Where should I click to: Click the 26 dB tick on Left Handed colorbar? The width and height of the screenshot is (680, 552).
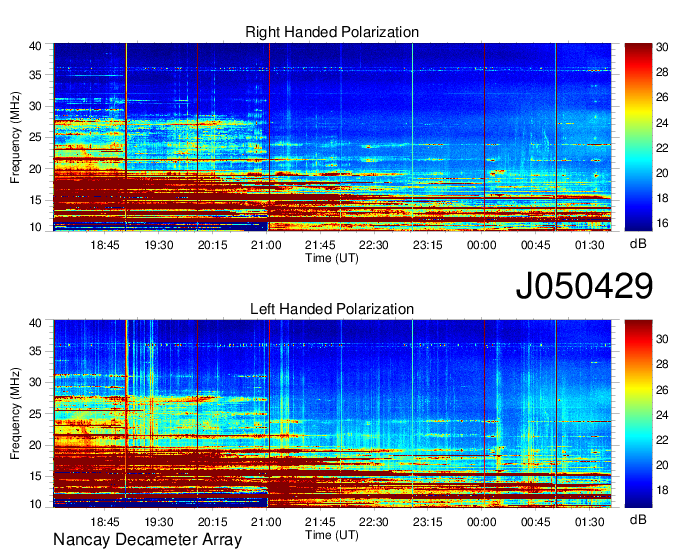[x=662, y=390]
